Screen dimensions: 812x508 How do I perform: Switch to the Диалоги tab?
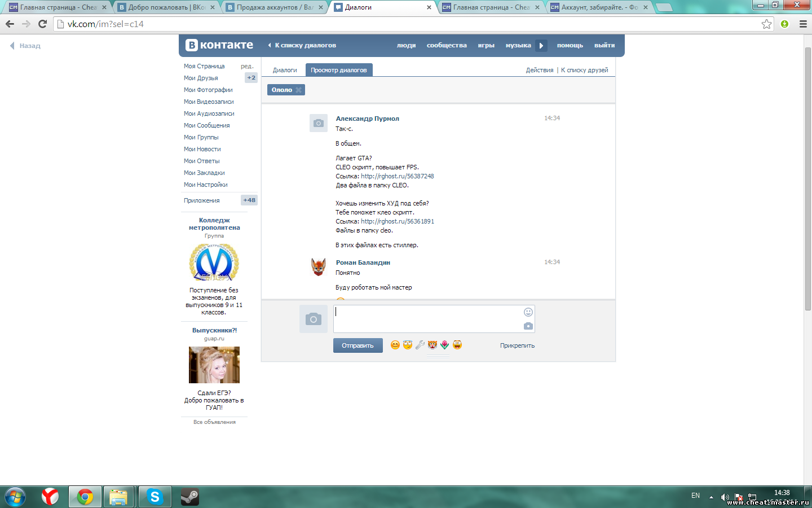tap(285, 70)
